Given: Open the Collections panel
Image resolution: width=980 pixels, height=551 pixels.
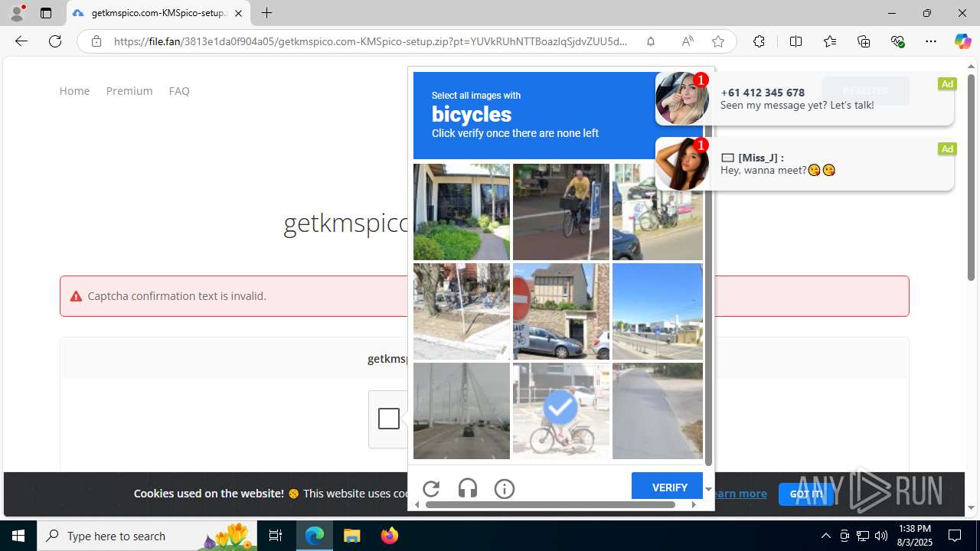Looking at the screenshot, I should coord(864,41).
